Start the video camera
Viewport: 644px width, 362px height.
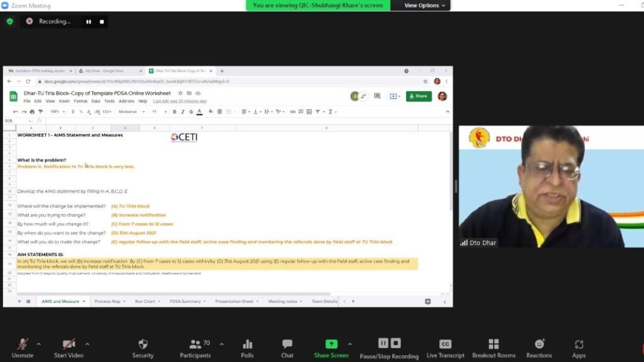(x=69, y=348)
